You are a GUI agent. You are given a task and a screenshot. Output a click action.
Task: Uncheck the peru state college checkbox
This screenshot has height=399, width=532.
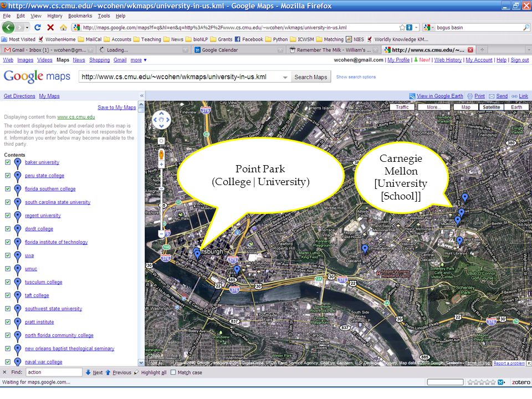click(8, 176)
